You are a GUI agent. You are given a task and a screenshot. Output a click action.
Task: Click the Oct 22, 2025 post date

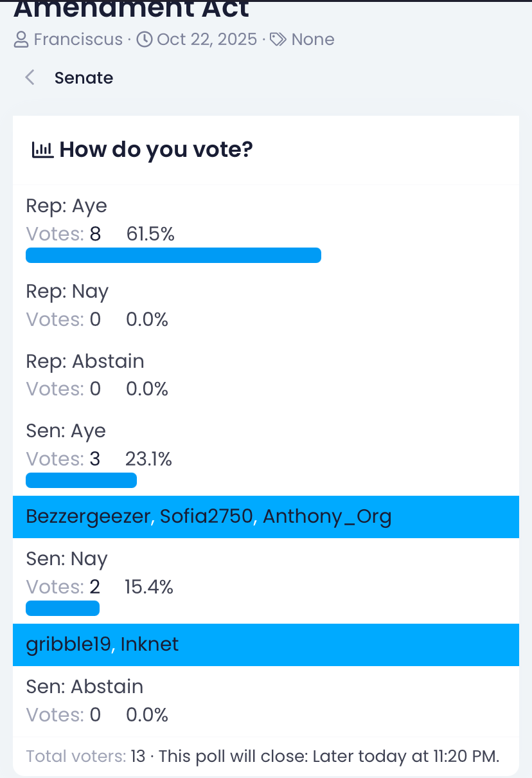point(206,40)
